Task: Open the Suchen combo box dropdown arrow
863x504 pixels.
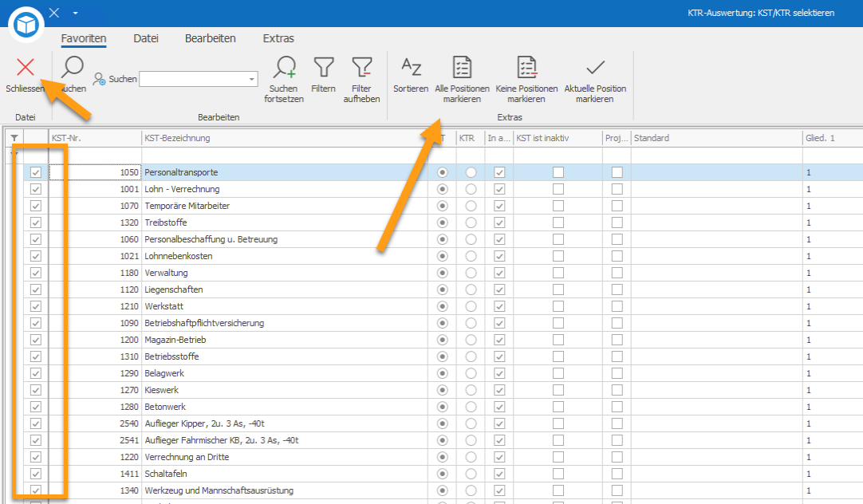Action: click(x=252, y=79)
